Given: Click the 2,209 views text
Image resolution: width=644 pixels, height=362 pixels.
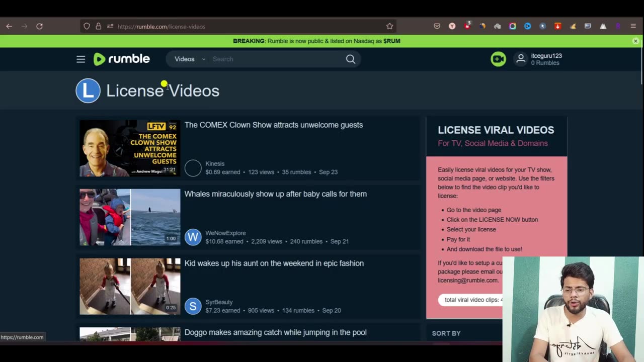Looking at the screenshot, I should pyautogui.click(x=267, y=241).
